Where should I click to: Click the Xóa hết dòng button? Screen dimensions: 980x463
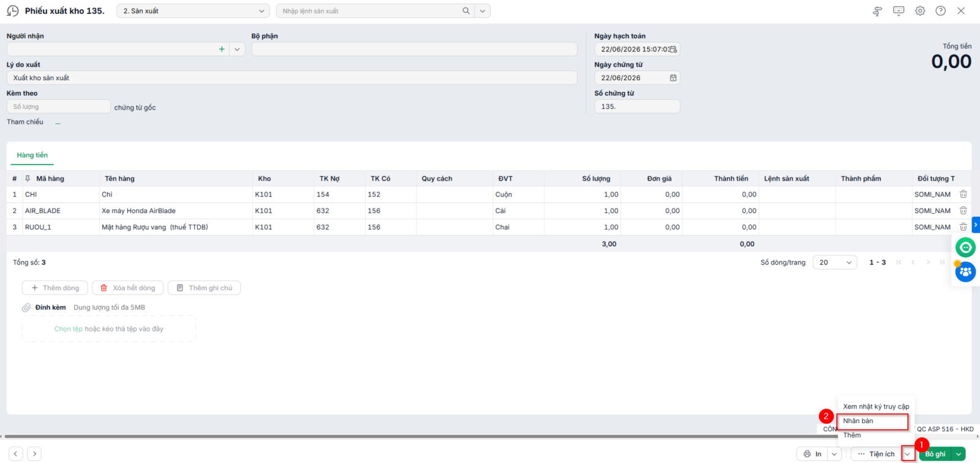pyautogui.click(x=128, y=288)
